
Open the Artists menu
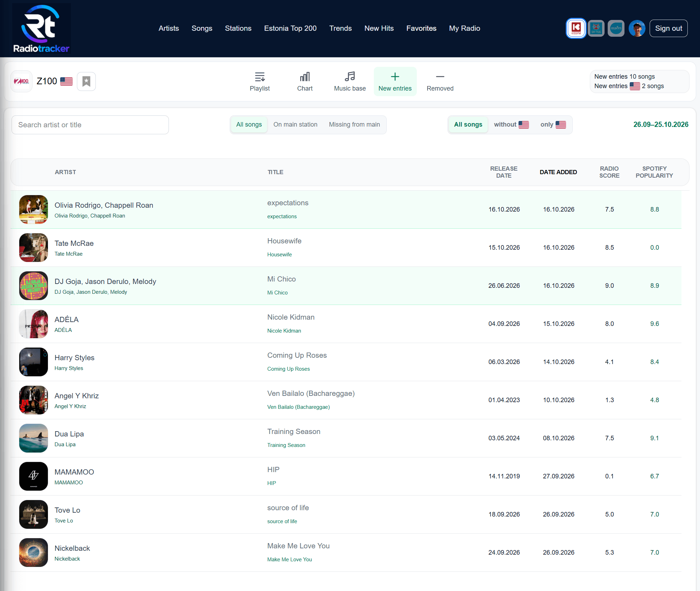[169, 28]
